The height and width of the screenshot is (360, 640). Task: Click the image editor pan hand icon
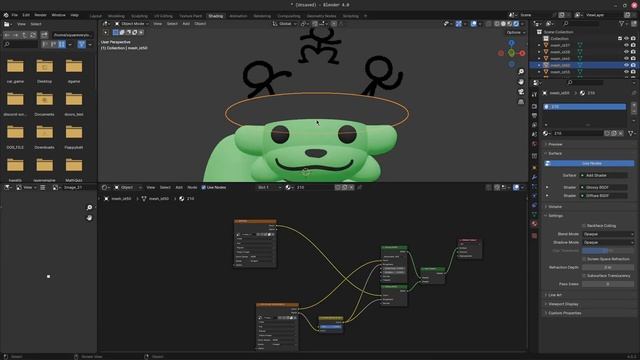tap(89, 218)
